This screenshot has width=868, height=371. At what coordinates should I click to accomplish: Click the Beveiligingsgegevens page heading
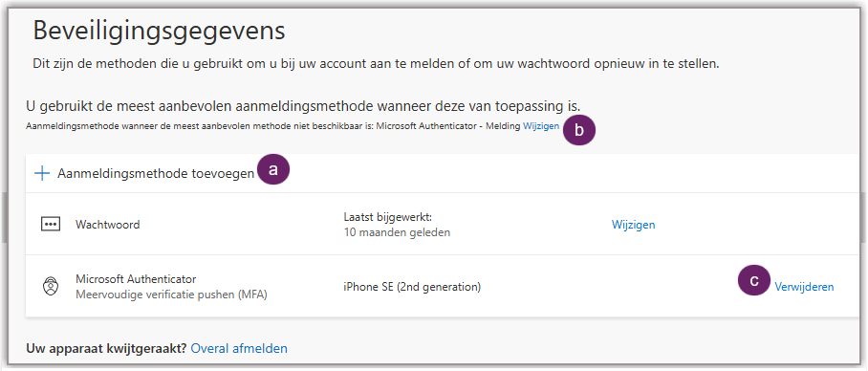coord(159,31)
